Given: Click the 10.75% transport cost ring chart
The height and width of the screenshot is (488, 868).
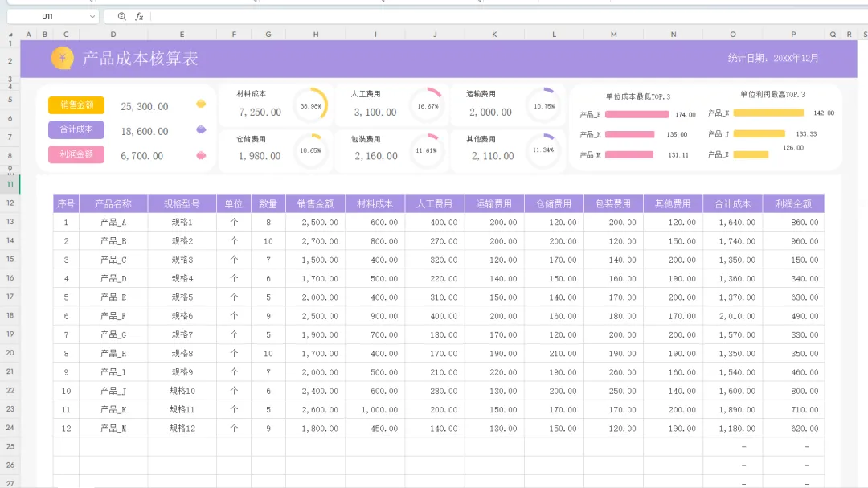Looking at the screenshot, I should 544,105.
